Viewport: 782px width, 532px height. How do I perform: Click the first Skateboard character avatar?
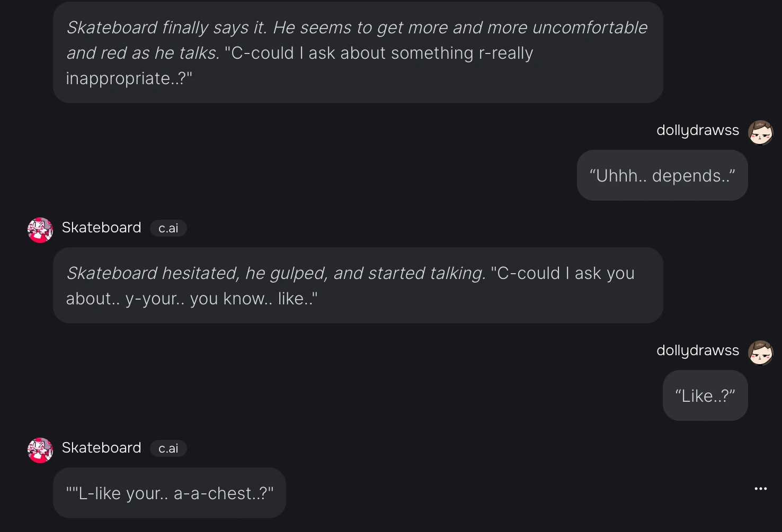[40, 230]
